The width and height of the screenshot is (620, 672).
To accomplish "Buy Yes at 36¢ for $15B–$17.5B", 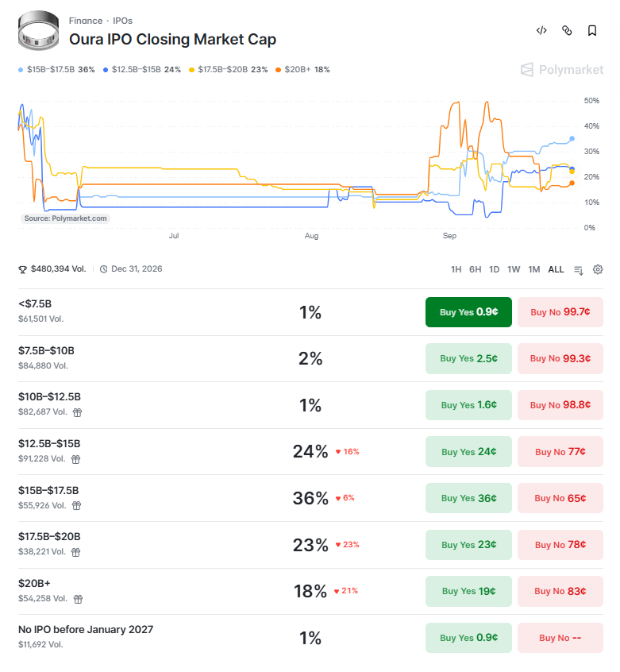I will click(x=468, y=498).
